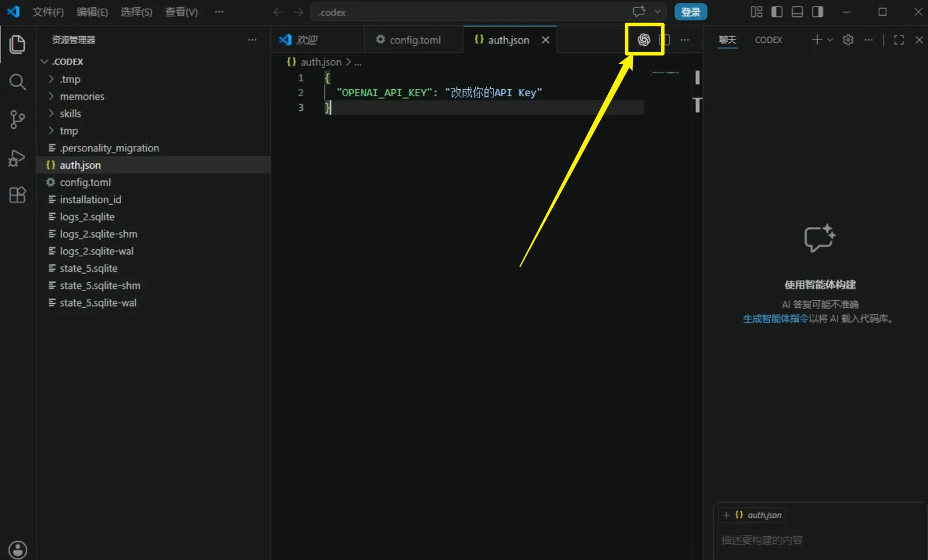This screenshot has height=560, width=928.
Task: Open the .personality_migration file
Action: point(154,148)
